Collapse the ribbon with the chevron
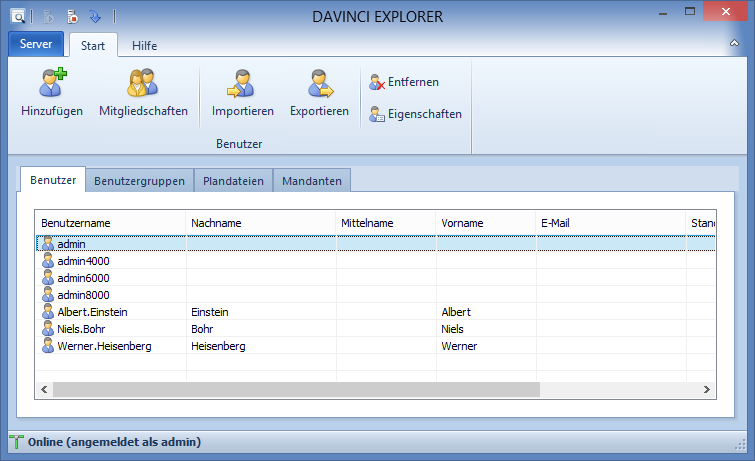Screen dimensions: 755x461 734,46
